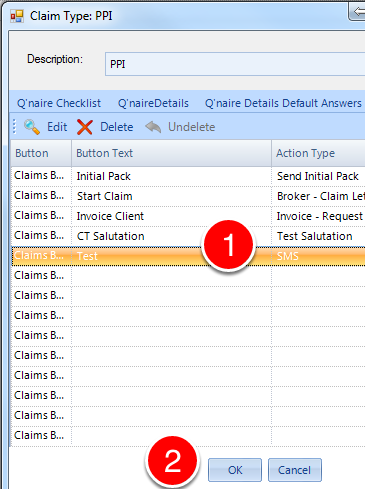Click the red Delete X icon

(85, 127)
